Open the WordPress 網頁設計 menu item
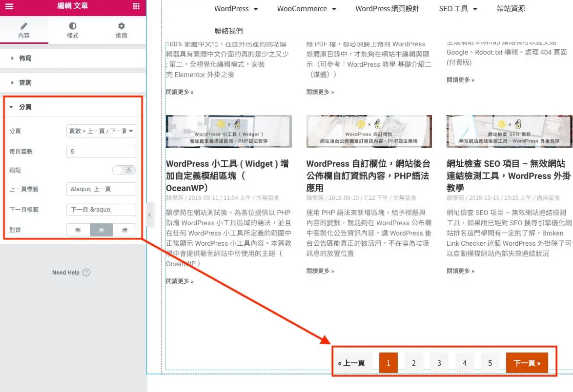This screenshot has width=573, height=392. (388, 9)
